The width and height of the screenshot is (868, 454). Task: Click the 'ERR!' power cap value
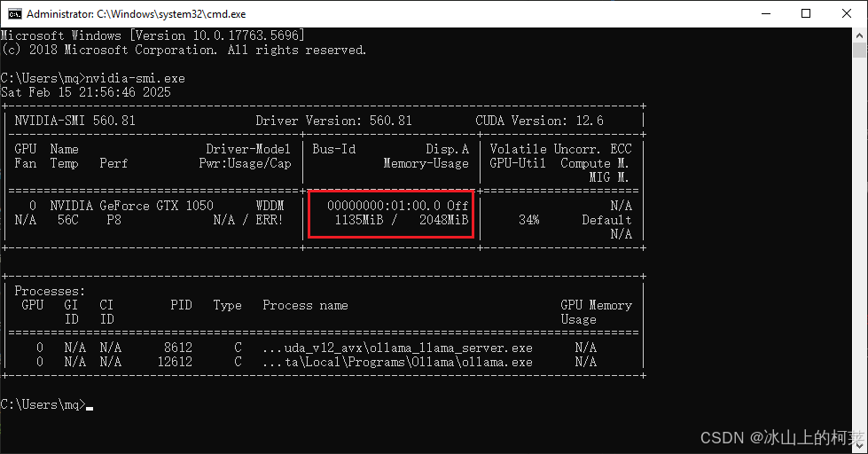tap(270, 220)
